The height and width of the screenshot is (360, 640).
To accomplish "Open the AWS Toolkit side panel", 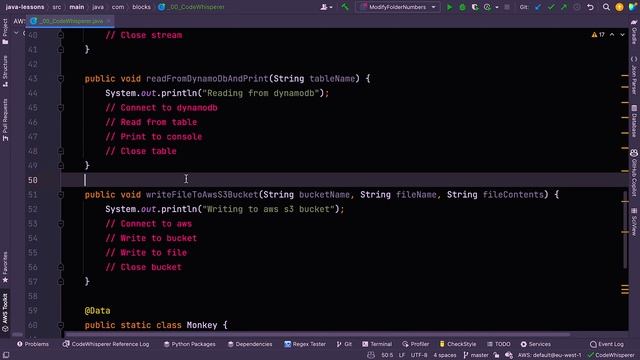I will pos(5,312).
